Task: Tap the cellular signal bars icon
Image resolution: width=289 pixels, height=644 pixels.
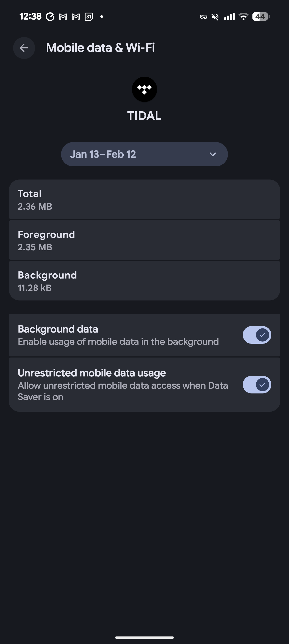Action: [x=229, y=17]
